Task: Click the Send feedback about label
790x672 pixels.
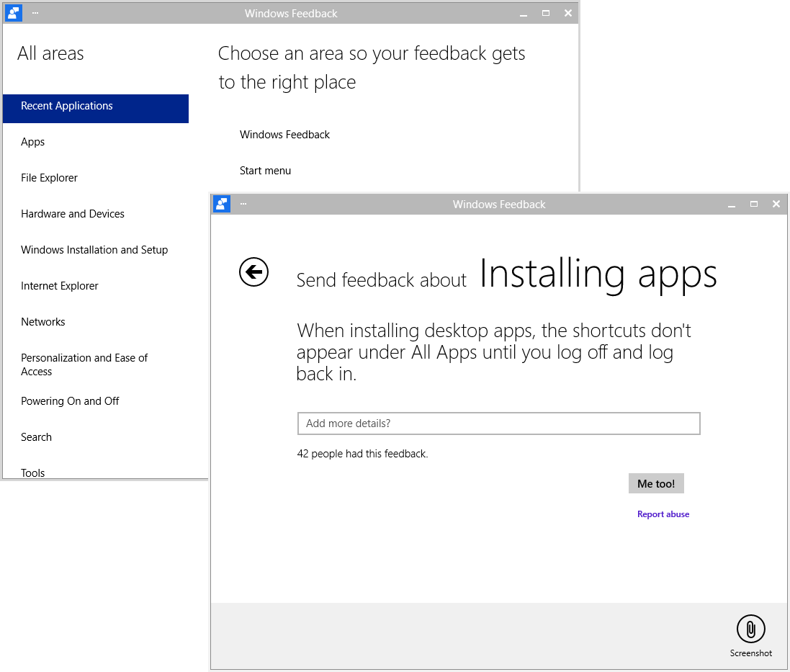Action: (x=382, y=280)
